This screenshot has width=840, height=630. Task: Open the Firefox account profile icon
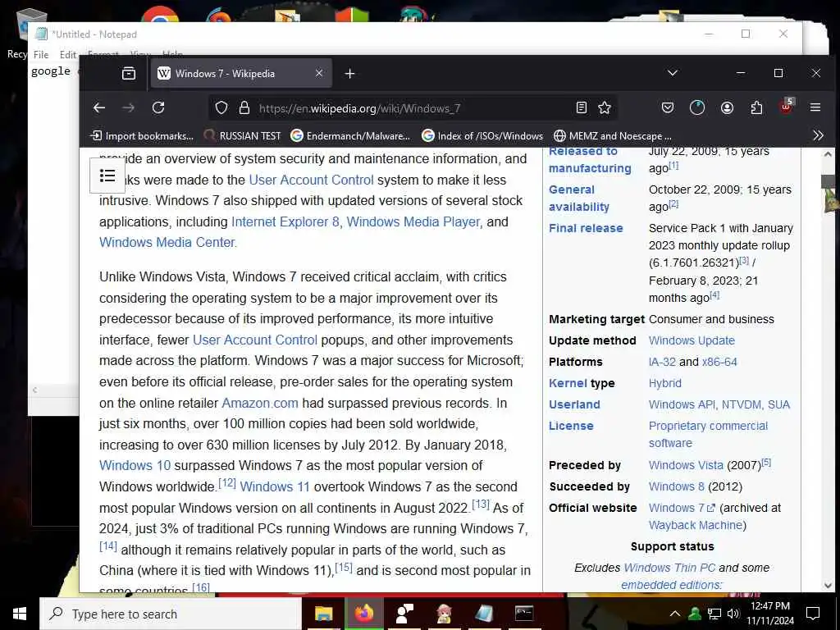click(727, 107)
